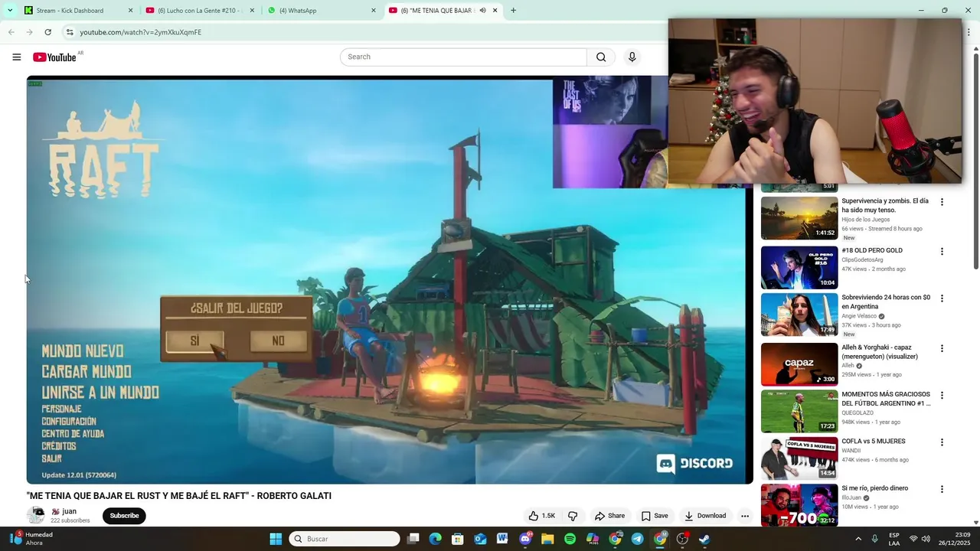Visit IlloJuan channel name
Screen dimensions: 980x551
851,497
